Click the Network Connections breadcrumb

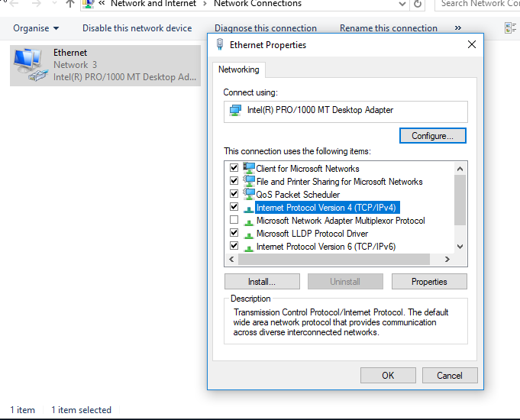point(257,4)
